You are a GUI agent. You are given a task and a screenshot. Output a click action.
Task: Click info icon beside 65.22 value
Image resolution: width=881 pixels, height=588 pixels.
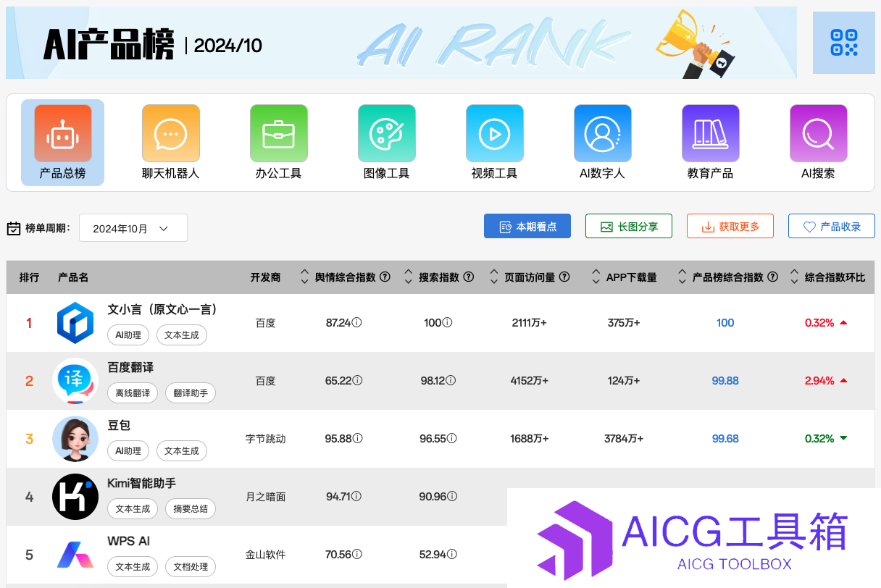pos(357,381)
